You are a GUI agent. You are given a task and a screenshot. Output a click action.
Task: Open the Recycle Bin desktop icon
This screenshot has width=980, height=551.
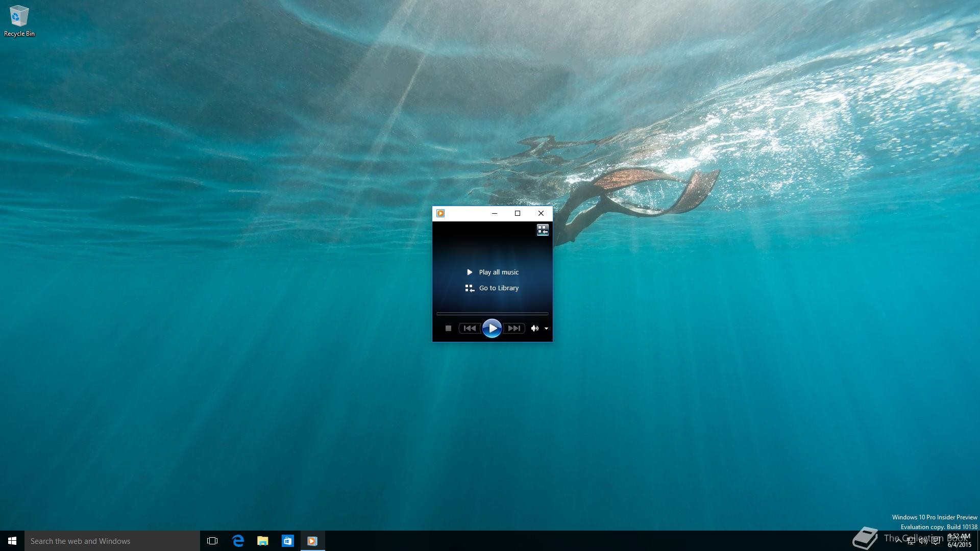click(19, 21)
